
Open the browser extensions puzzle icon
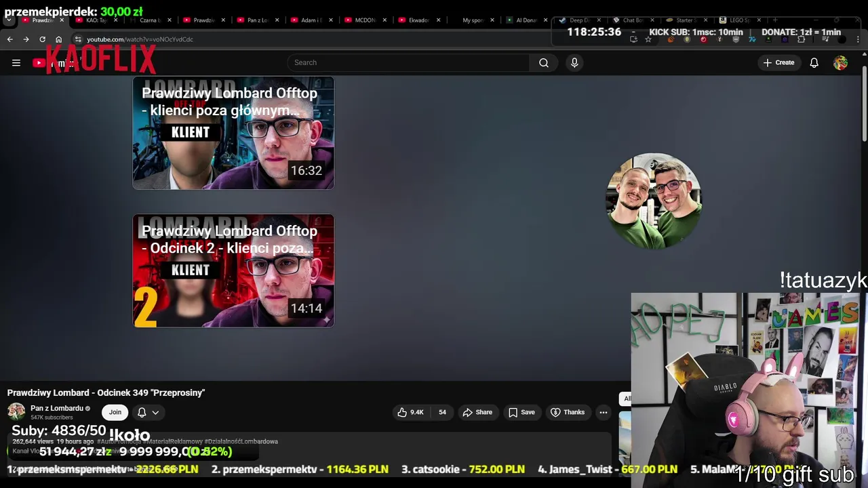point(801,39)
